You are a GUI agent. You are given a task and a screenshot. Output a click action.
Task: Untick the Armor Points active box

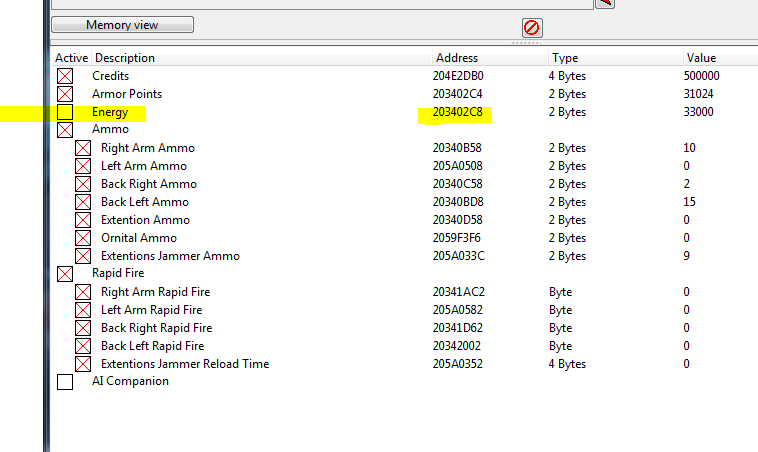[x=65, y=94]
